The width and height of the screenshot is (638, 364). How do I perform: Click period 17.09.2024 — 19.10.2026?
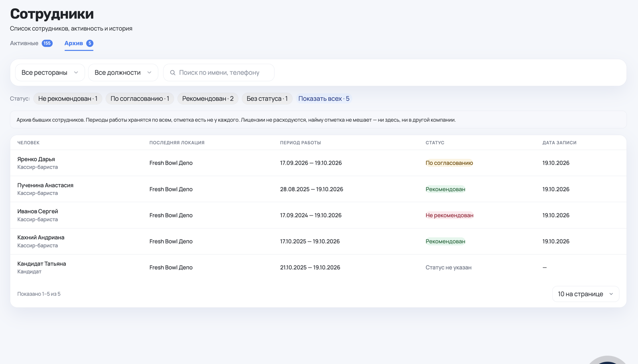(311, 215)
